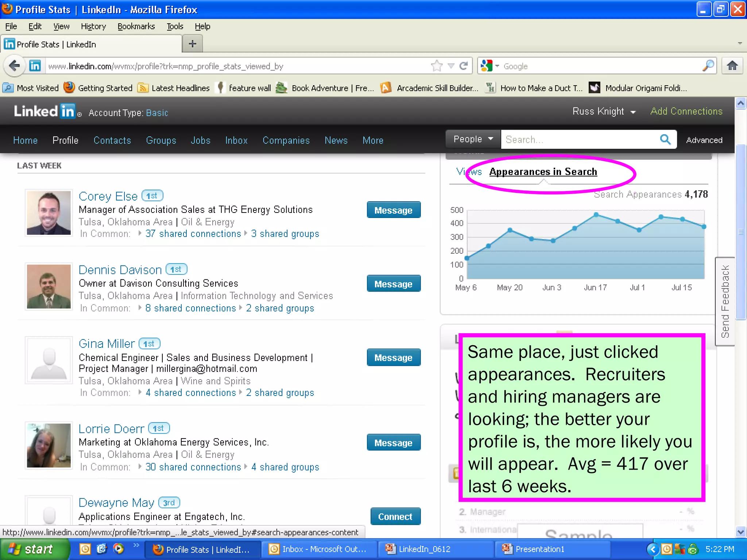The width and height of the screenshot is (747, 560).
Task: Open the Jobs navigation item
Action: coord(201,140)
